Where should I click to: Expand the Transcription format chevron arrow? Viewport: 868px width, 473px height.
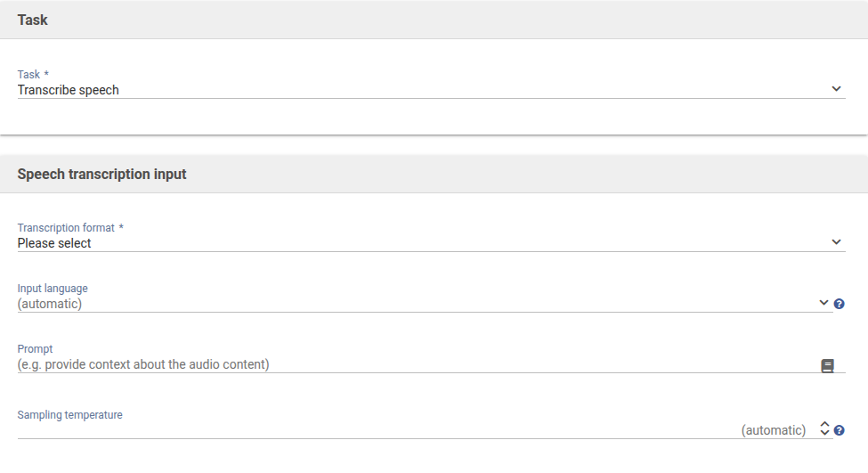[836, 241]
